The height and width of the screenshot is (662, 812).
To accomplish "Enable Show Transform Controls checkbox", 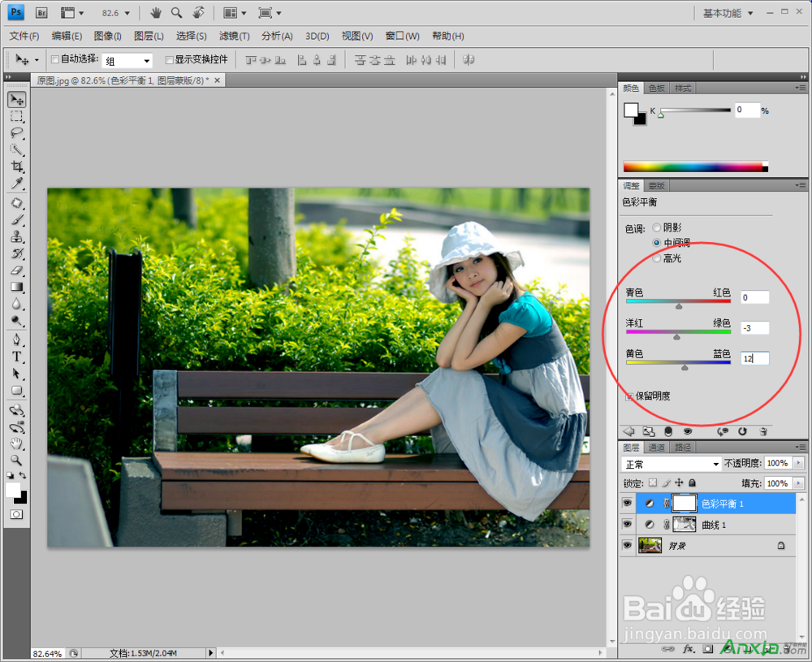I will pyautogui.click(x=169, y=59).
